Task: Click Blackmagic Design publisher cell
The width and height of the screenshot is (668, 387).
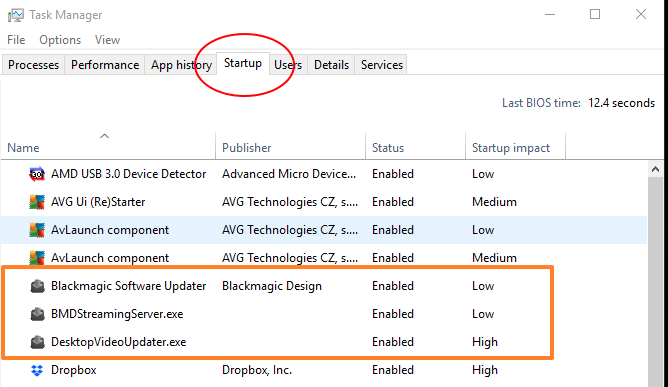Action: (x=272, y=286)
